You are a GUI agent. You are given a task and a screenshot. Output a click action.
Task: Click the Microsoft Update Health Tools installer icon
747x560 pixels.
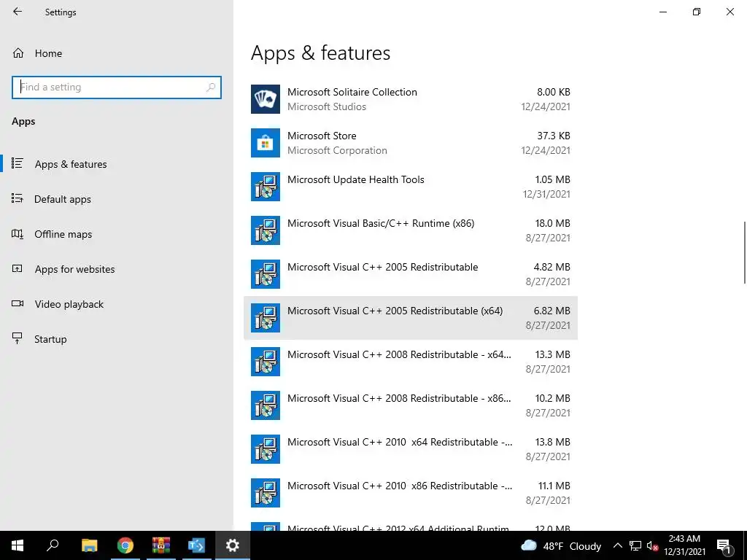pyautogui.click(x=266, y=187)
